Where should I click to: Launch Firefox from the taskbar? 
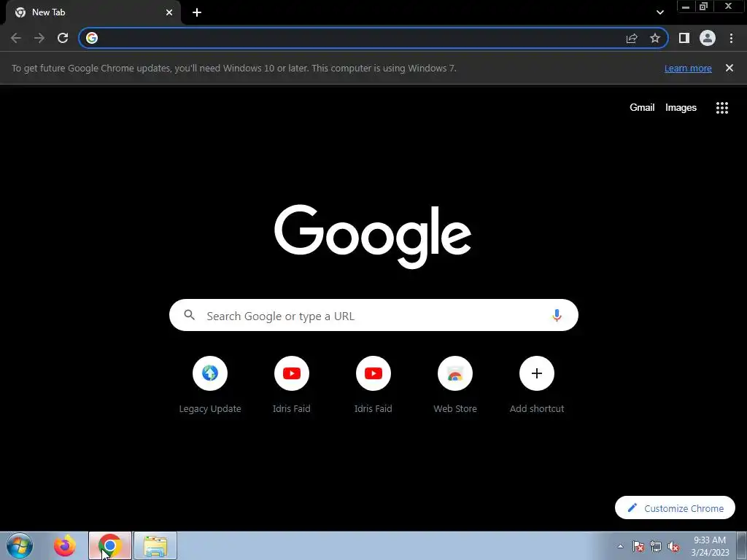coord(65,545)
